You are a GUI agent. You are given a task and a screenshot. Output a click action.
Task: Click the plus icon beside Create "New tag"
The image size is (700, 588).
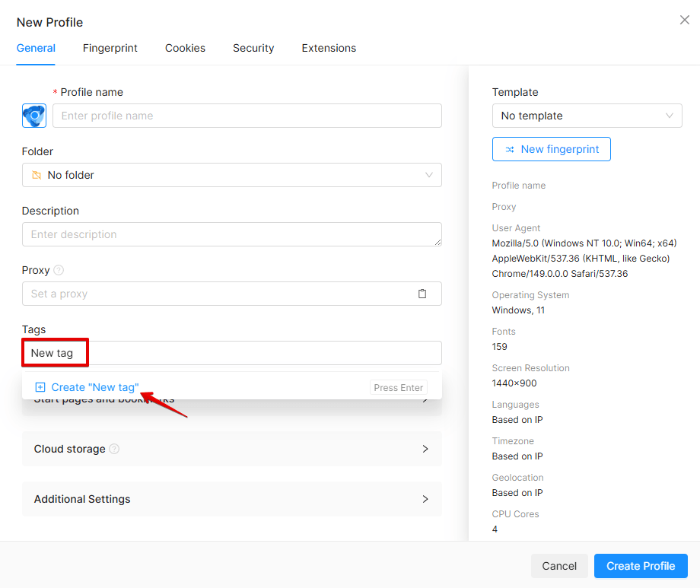tap(40, 387)
